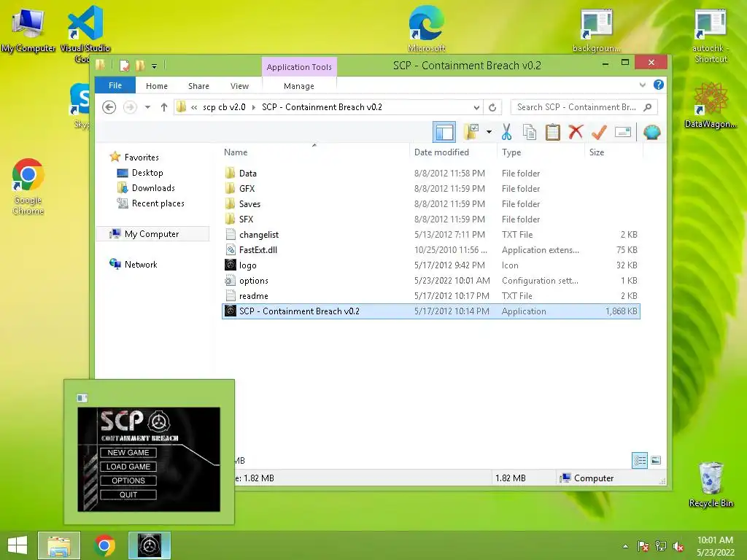
Task: Select My Computer in navigation pane
Action: pyautogui.click(x=152, y=234)
